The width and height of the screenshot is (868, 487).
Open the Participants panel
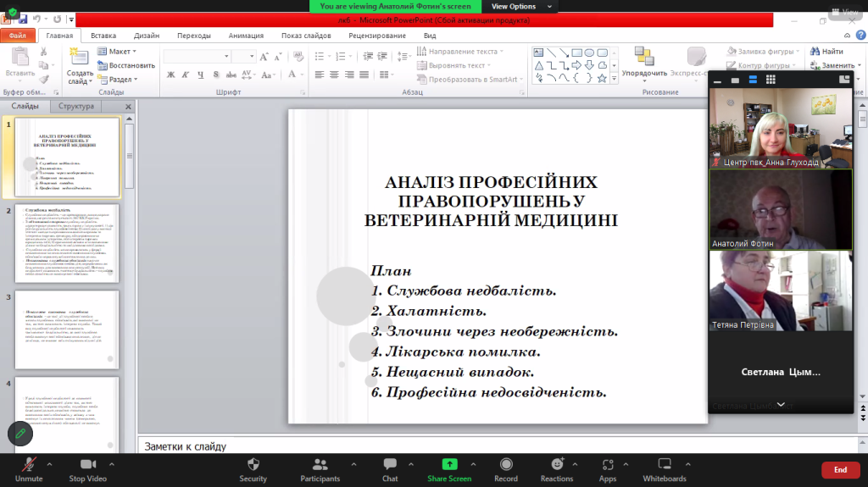point(320,465)
